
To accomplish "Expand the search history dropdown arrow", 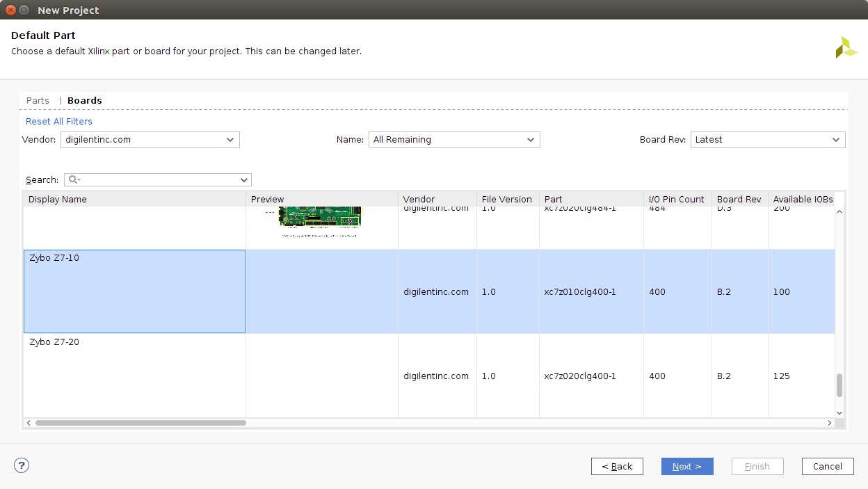I will 244,180.
